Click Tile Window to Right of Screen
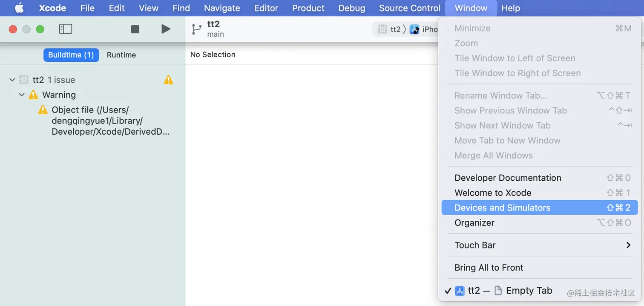Screen dimensions: 644x306 [540, 73]
